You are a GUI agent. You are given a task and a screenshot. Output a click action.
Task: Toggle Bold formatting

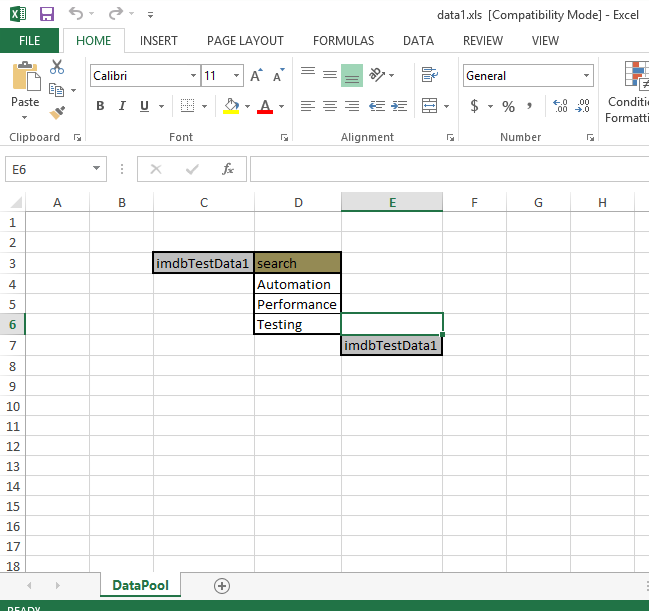[100, 106]
